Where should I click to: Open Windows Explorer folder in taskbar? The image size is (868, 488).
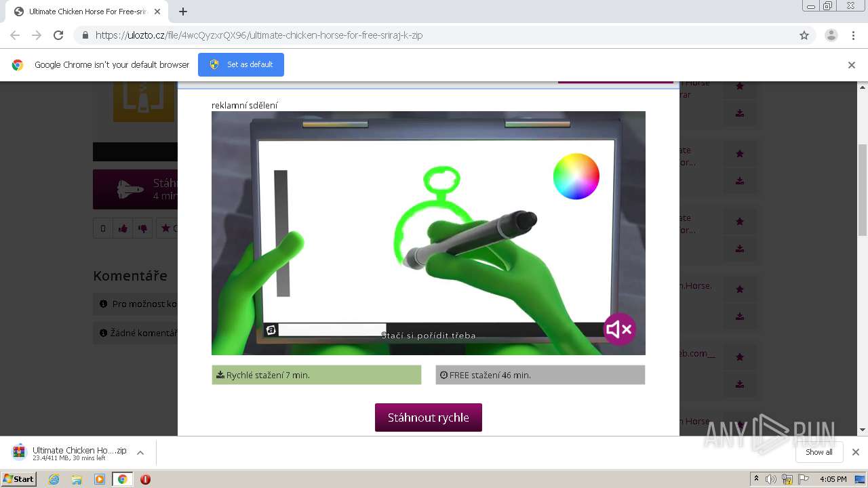click(77, 479)
